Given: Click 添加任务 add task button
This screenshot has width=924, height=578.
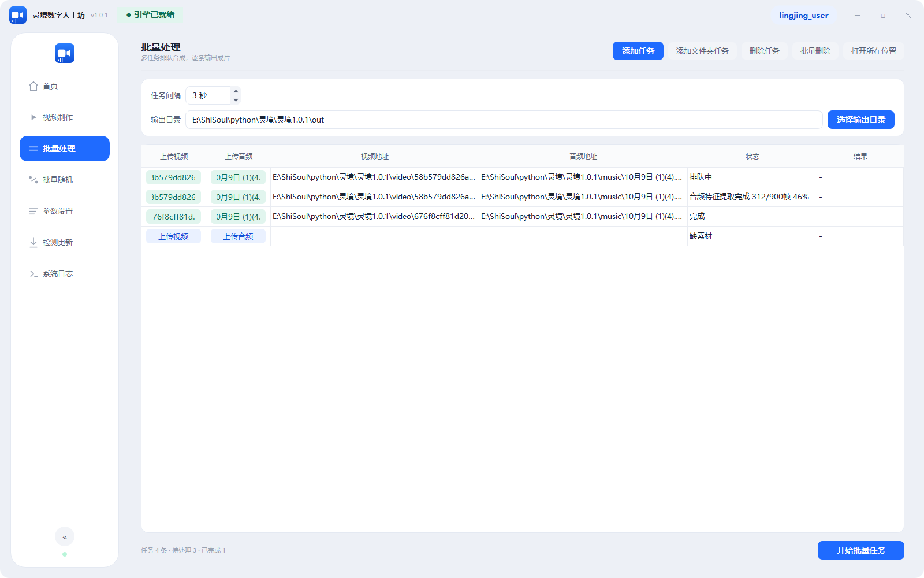Looking at the screenshot, I should pyautogui.click(x=638, y=51).
